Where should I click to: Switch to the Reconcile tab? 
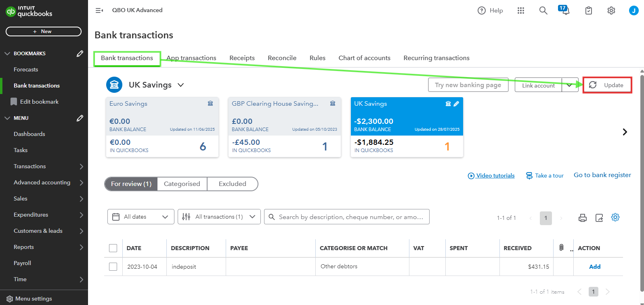point(282,58)
